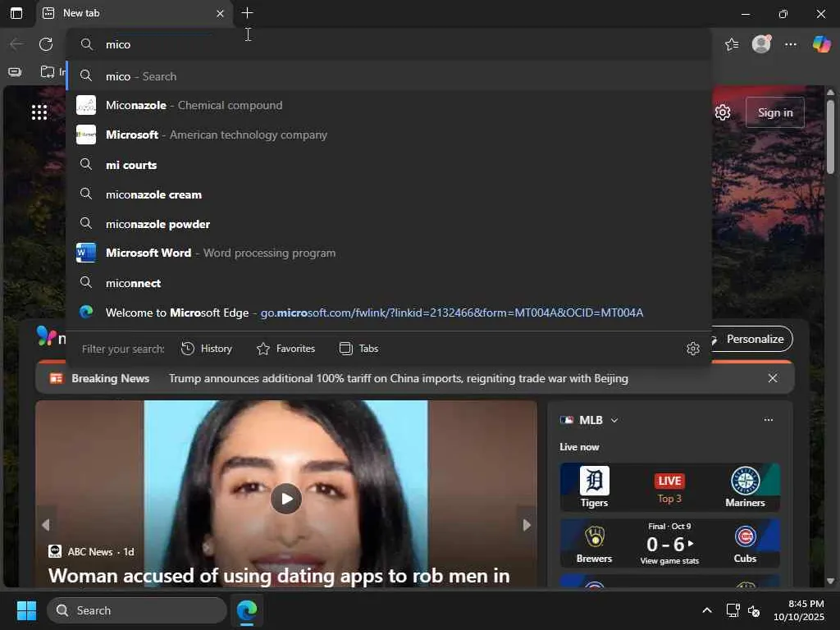Select the "miconnect" suggestion
Viewport: 840px width, 630px height.
[389, 283]
